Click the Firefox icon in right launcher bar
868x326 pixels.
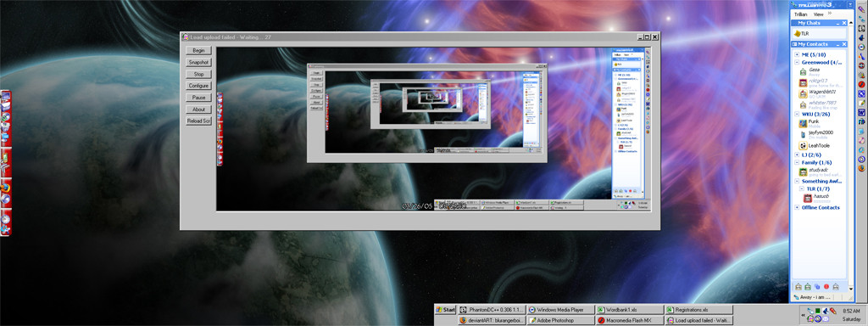pyautogui.click(x=862, y=168)
